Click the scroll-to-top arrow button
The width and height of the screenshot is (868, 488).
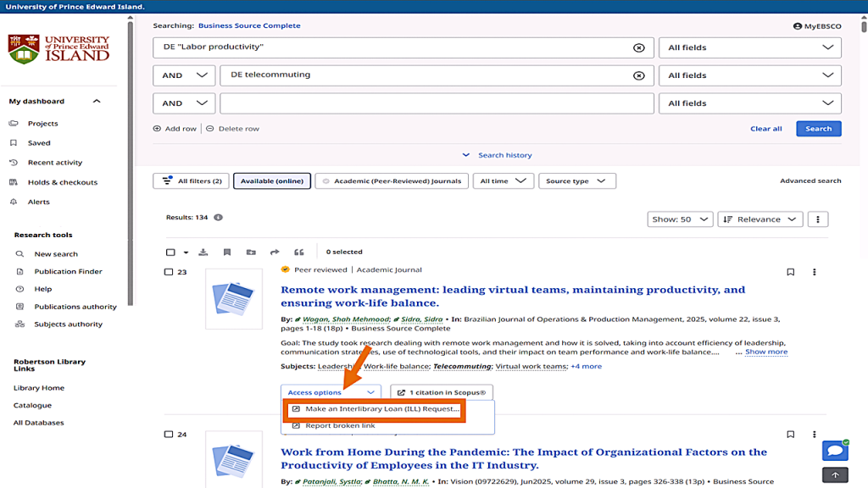click(835, 475)
